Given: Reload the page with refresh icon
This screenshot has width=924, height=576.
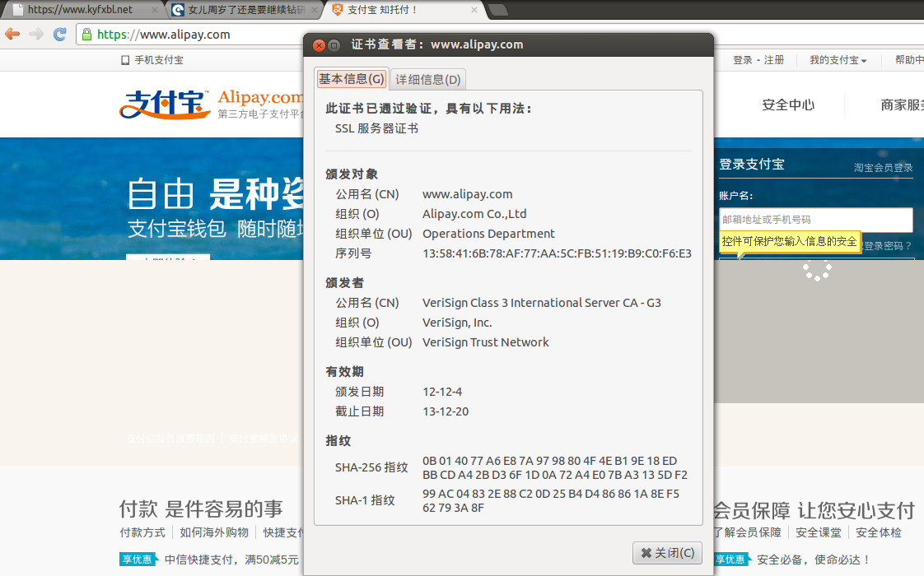Looking at the screenshot, I should click(x=59, y=35).
